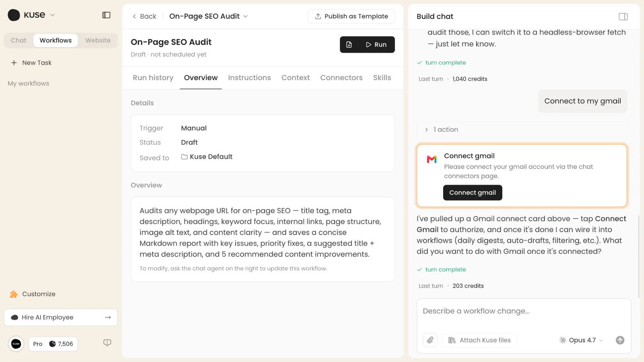Screen dimensions: 644x362
Task: Select the Workflows tab
Action: (56, 41)
